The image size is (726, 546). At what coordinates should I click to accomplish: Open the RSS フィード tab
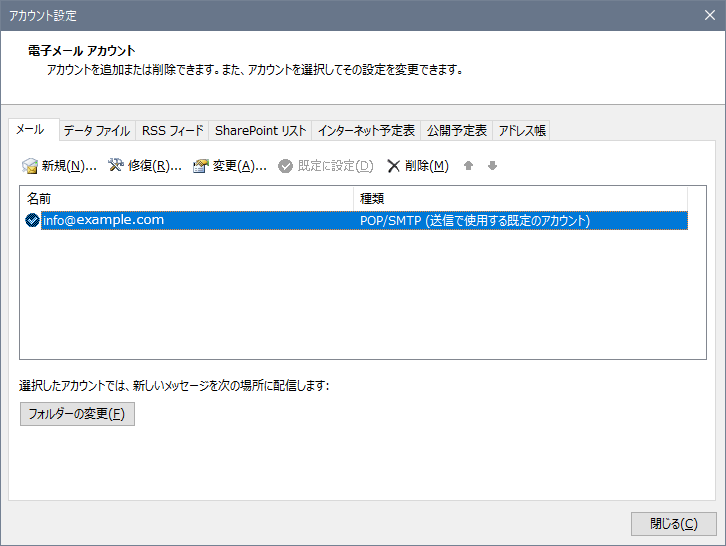pos(172,131)
